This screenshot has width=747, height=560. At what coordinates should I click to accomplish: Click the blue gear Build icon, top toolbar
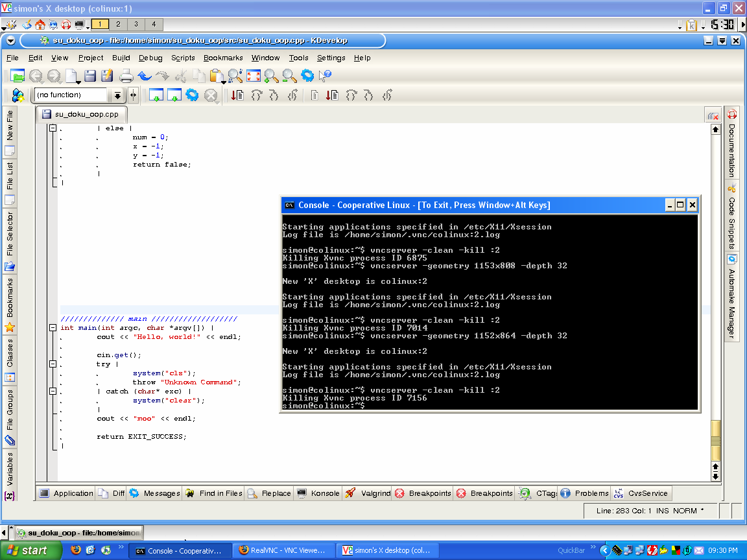307,76
